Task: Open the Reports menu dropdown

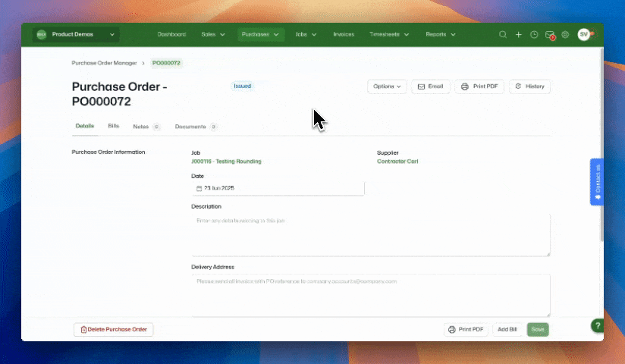Action: (x=441, y=35)
